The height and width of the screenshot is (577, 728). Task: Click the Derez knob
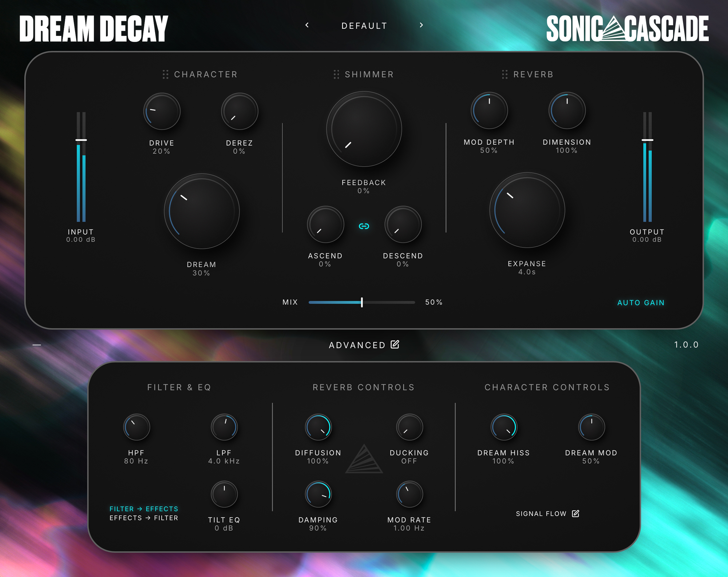pyautogui.click(x=240, y=111)
